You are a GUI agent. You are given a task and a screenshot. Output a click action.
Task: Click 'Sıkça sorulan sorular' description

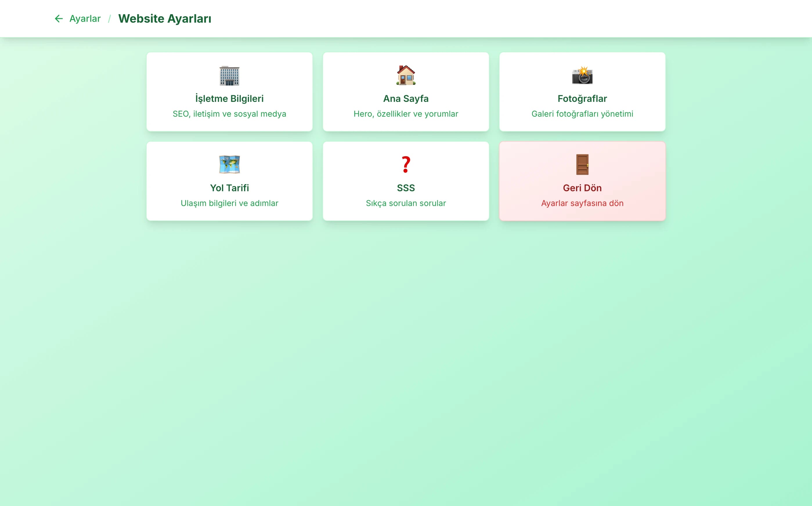[406, 203]
